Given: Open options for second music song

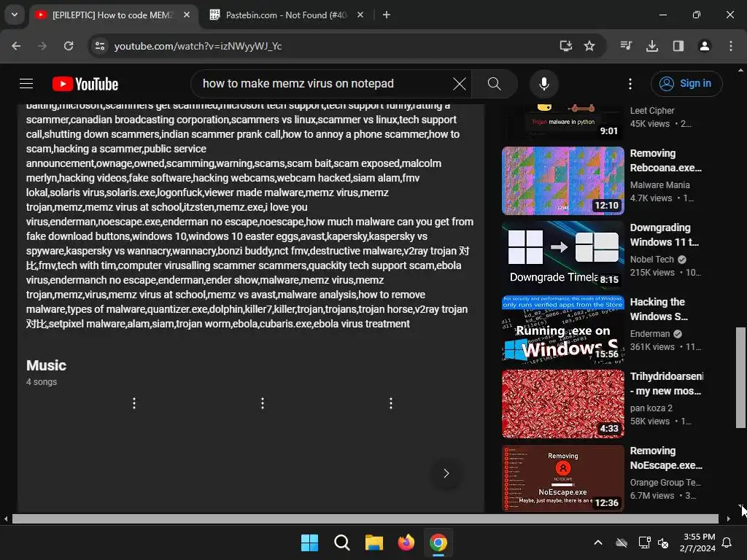Looking at the screenshot, I should pos(263,403).
